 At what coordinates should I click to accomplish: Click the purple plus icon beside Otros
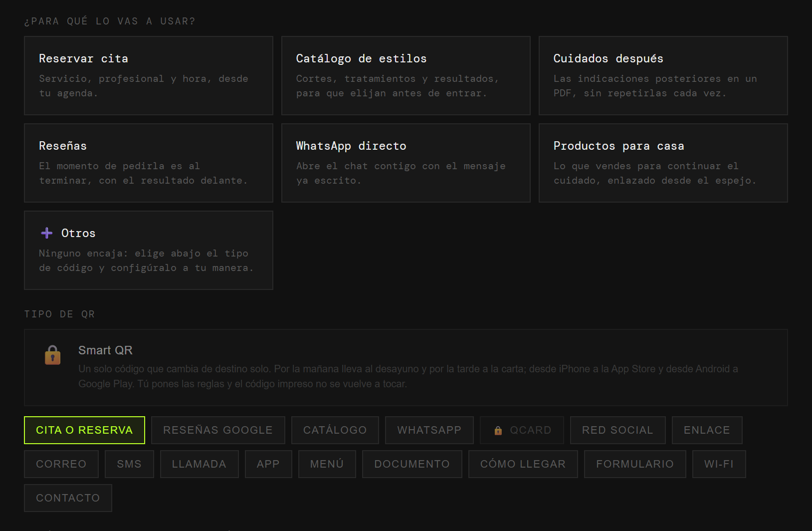point(47,233)
